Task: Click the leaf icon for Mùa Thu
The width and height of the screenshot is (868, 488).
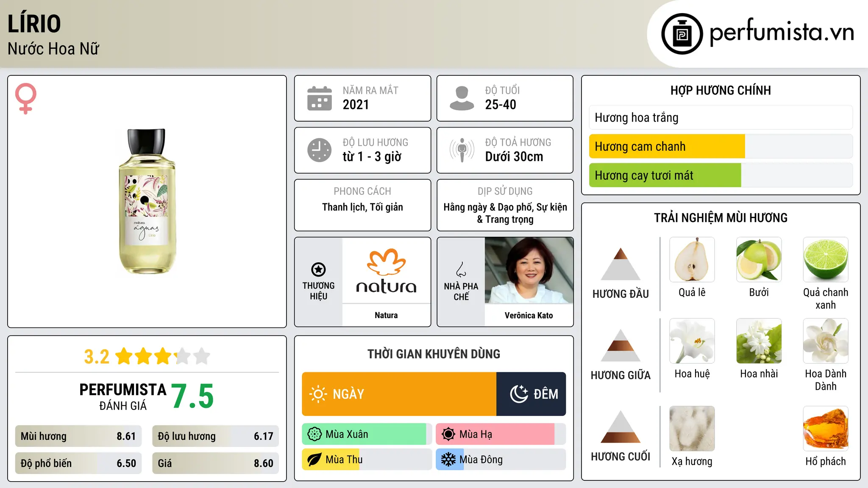Action: (x=314, y=460)
